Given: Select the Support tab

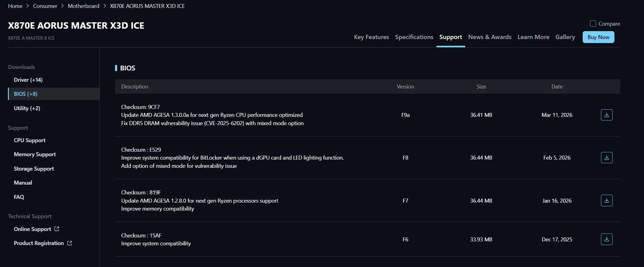Looking at the screenshot, I should pyautogui.click(x=451, y=37).
